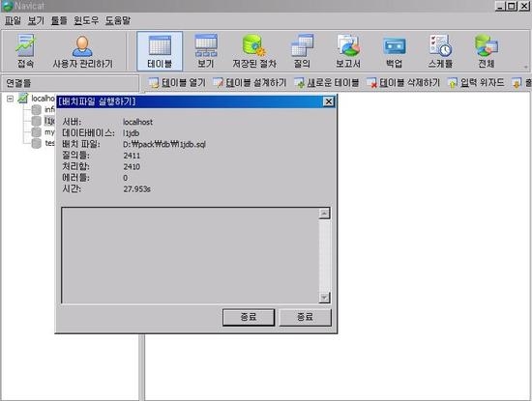532x401 pixels.
Task: Click the left 종료 dialog button
Action: click(249, 317)
